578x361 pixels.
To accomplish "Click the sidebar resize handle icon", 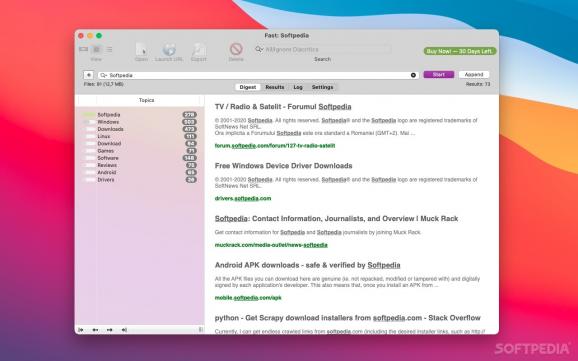I will coord(201,329).
